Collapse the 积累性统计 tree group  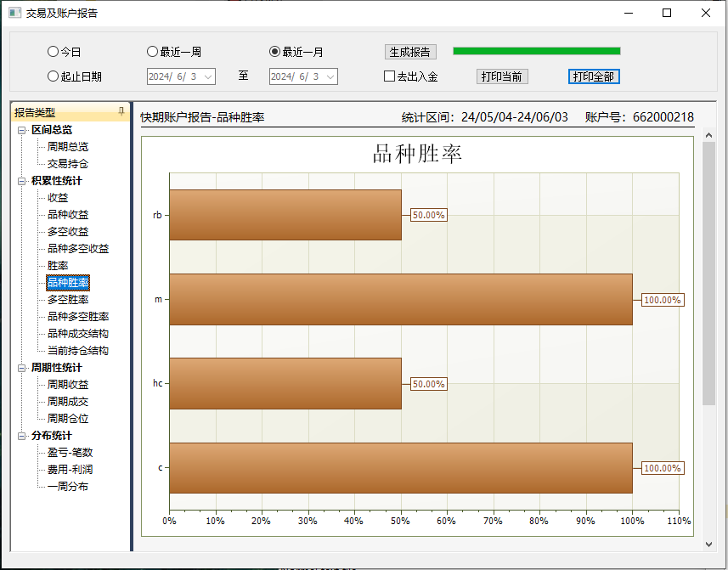pyautogui.click(x=22, y=181)
